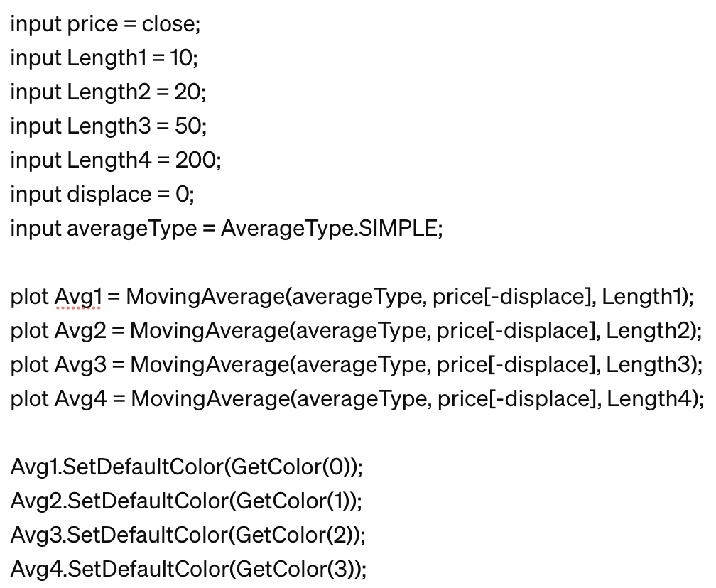Click the 'input Length3 = 50;' line
The height and width of the screenshot is (588, 716).
pyautogui.click(x=108, y=126)
